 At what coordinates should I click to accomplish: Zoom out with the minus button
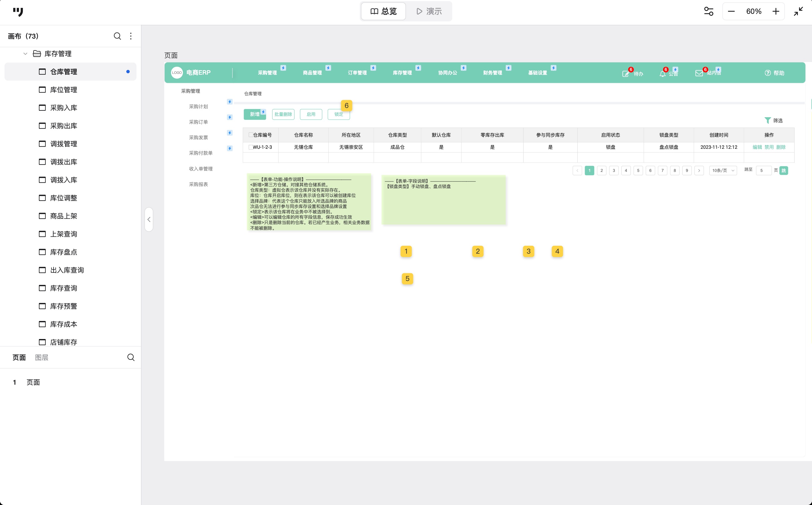[731, 11]
